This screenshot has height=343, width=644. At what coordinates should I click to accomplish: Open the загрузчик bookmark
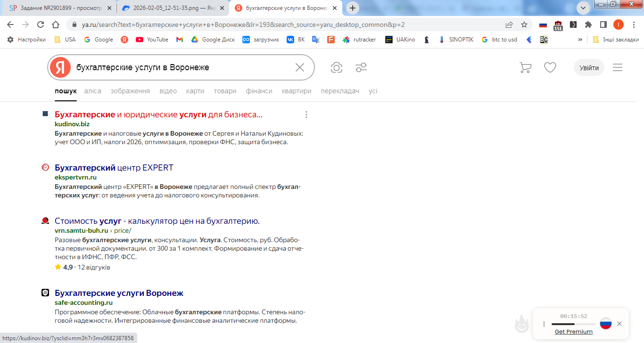pos(261,40)
